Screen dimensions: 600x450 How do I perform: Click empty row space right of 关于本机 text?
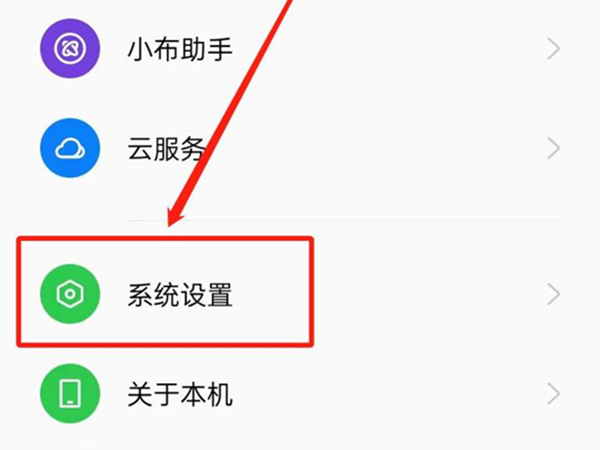(388, 394)
